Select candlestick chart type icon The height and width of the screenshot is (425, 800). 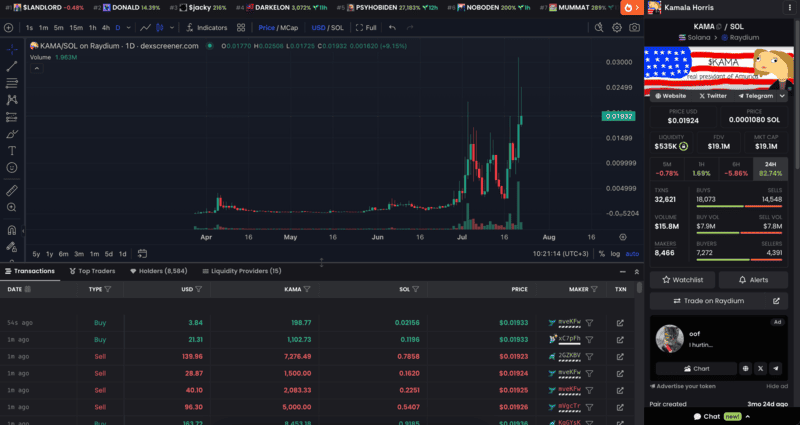159,28
